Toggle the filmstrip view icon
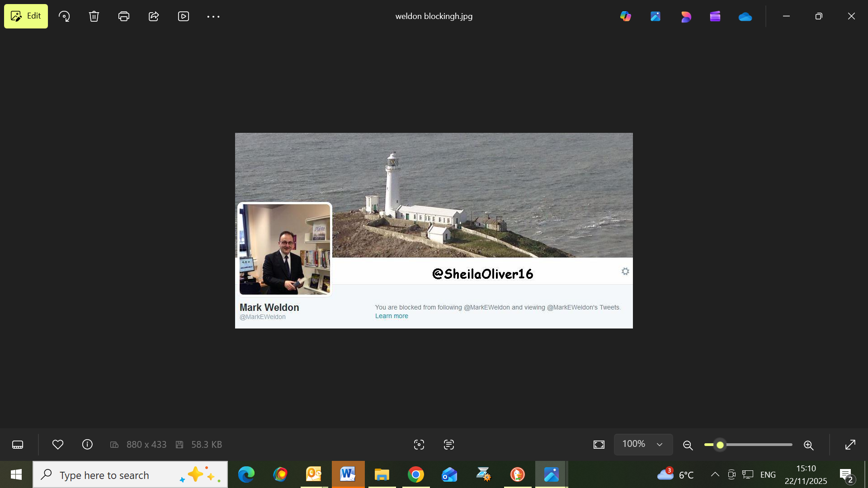The width and height of the screenshot is (868, 488). click(x=18, y=445)
